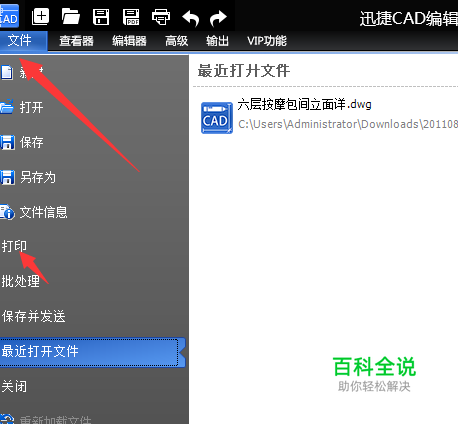Screen dimensions: 458x424
Task: Click the Undo arrow icon
Action: click(190, 18)
